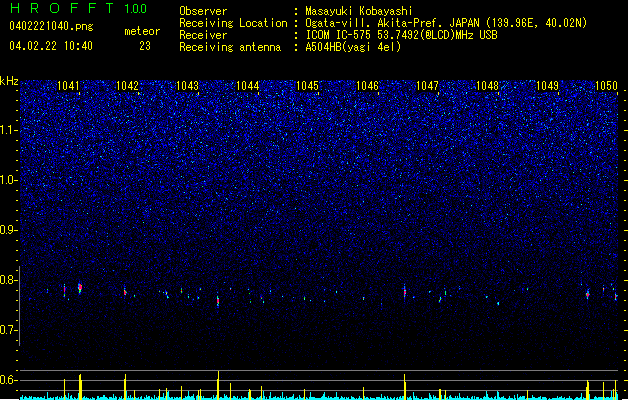The image size is (629, 400).
Task: Click the 1045 time marker
Action: tap(307, 86)
